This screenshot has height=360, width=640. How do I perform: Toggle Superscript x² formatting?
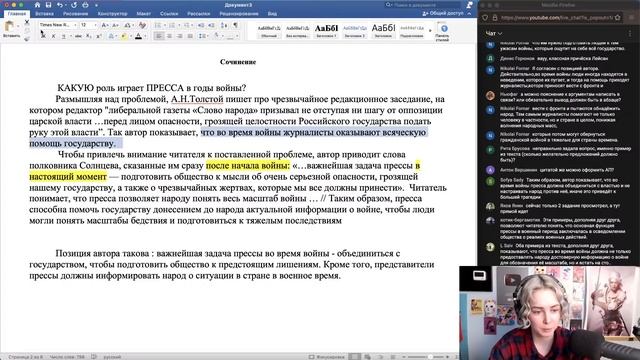click(98, 36)
